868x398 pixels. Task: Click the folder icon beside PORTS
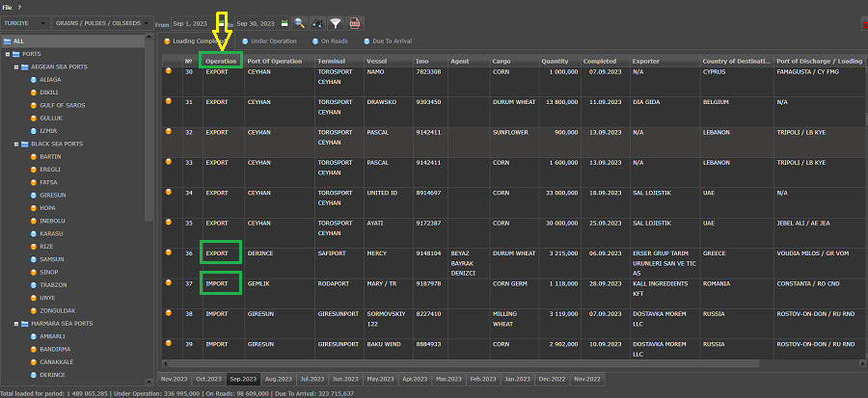click(x=16, y=54)
